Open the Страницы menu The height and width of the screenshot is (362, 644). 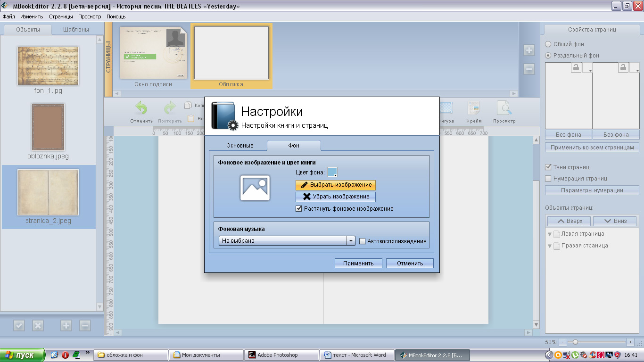coord(61,16)
